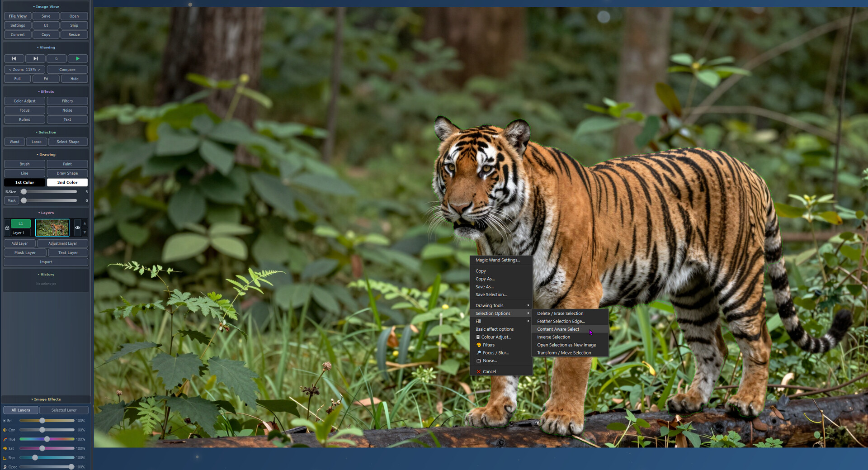Move Layer 1 up with the arrow

coord(85,223)
